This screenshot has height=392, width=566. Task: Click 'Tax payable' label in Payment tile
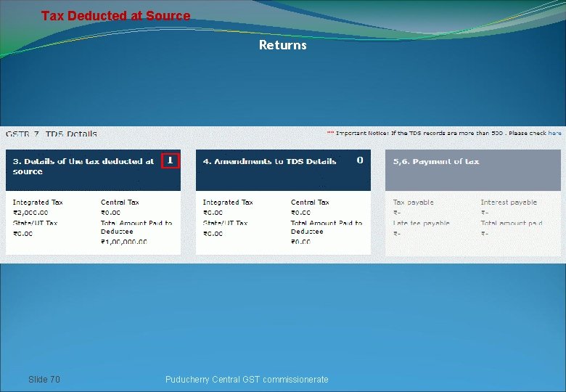coord(414,202)
